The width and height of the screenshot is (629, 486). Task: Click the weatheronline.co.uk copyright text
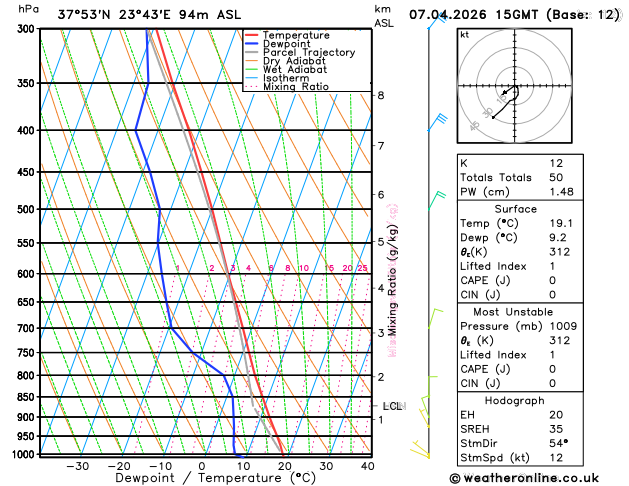click(524, 478)
